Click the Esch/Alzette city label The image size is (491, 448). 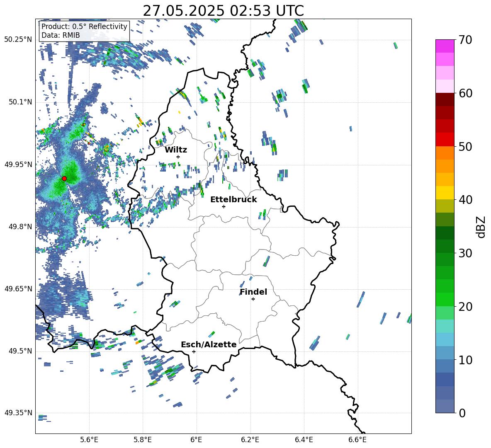pyautogui.click(x=209, y=344)
